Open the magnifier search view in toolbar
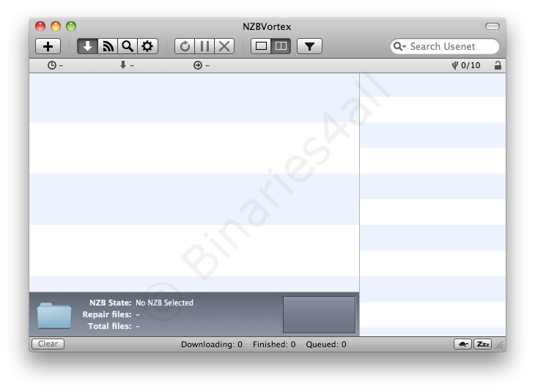The height and width of the screenshot is (392, 535). coord(128,46)
